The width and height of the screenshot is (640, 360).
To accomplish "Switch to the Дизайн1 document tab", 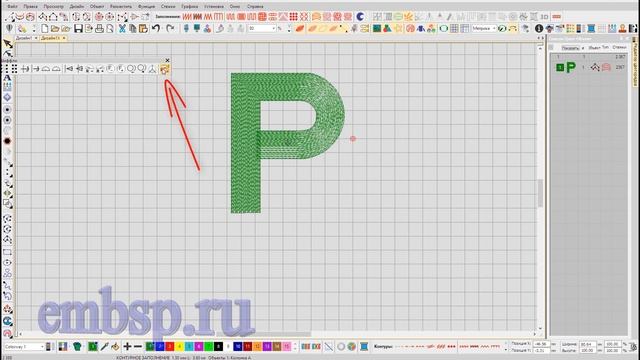I will click(24, 38).
